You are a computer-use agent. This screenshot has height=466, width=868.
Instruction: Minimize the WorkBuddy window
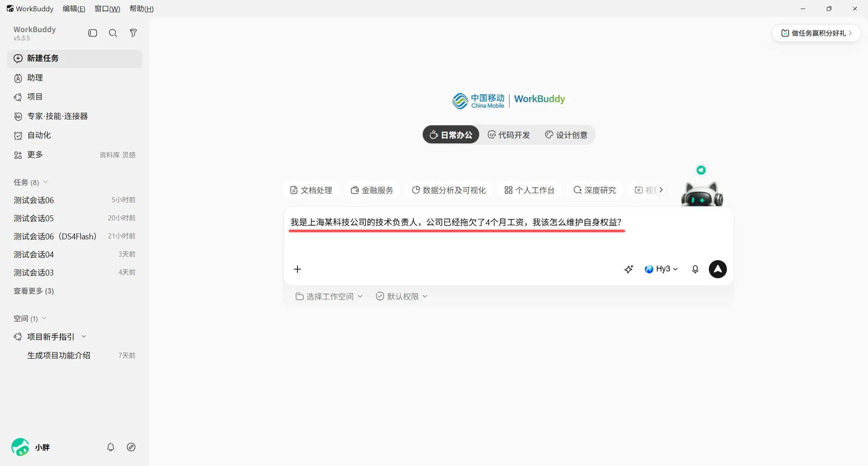point(803,9)
